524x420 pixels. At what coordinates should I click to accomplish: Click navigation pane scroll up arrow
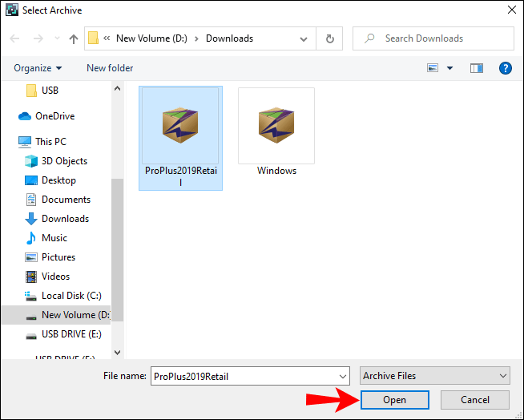coord(117,89)
